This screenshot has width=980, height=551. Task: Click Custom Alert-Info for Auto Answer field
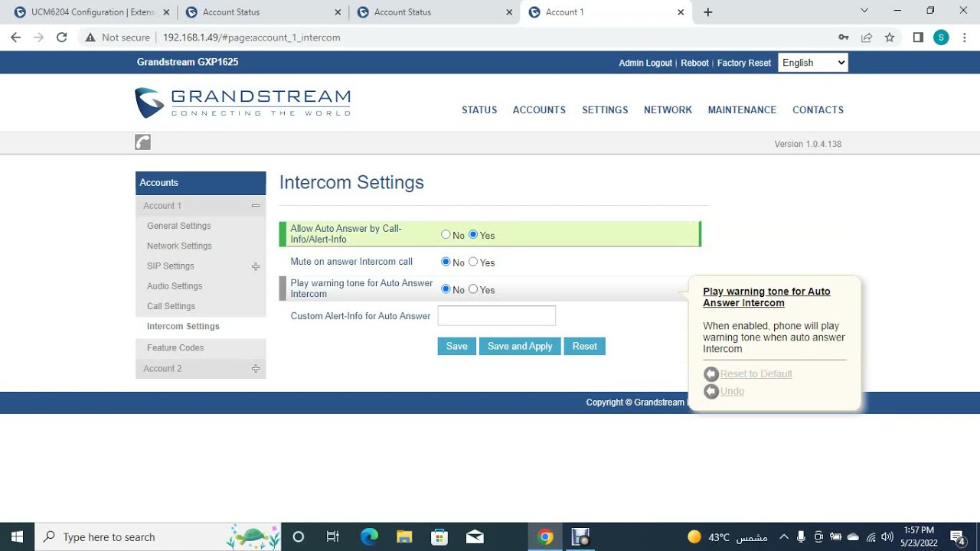click(497, 315)
